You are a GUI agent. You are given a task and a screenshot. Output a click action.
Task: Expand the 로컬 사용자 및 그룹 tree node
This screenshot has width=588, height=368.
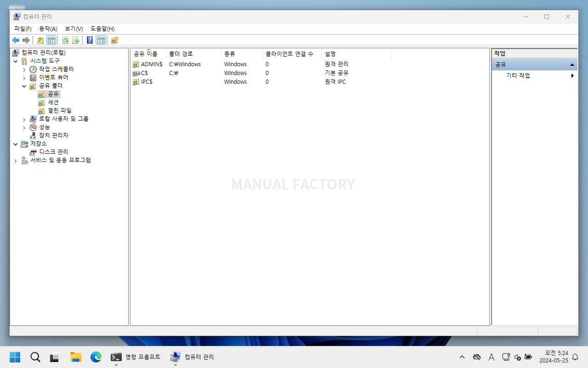pos(24,119)
